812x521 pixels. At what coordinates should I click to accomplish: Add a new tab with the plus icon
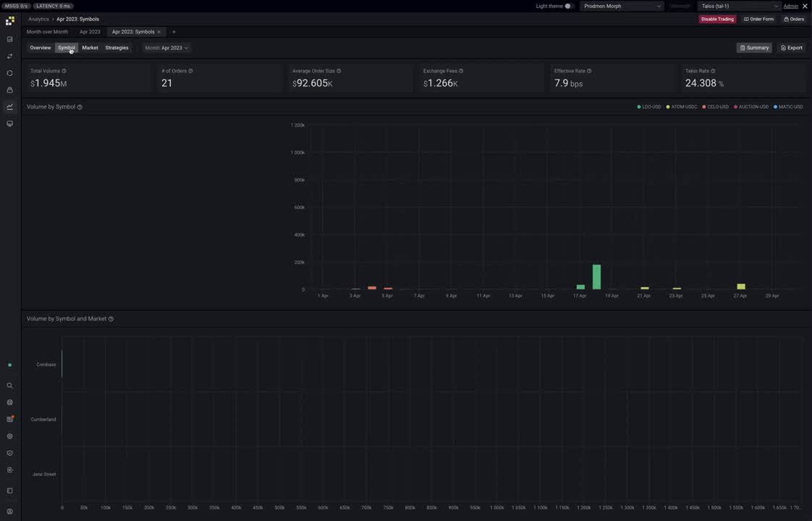point(174,32)
